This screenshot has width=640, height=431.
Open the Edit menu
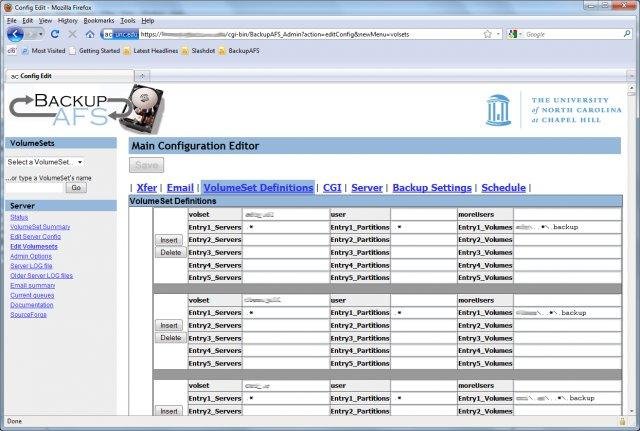click(27, 20)
